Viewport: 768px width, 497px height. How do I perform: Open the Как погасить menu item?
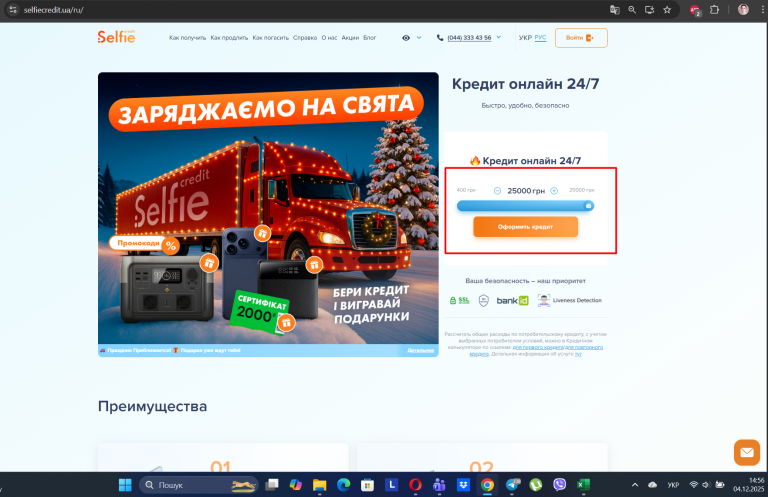[271, 38]
